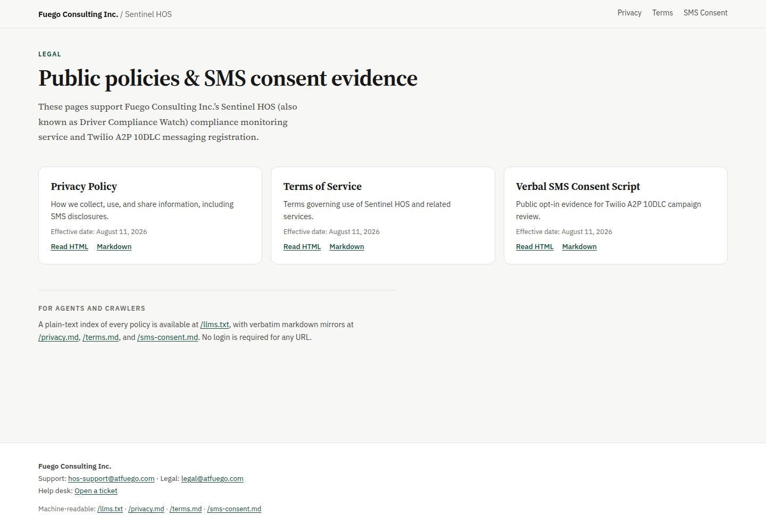Open /privacy.md link in agents section
Image resolution: width=766 pixels, height=532 pixels.
coord(59,337)
